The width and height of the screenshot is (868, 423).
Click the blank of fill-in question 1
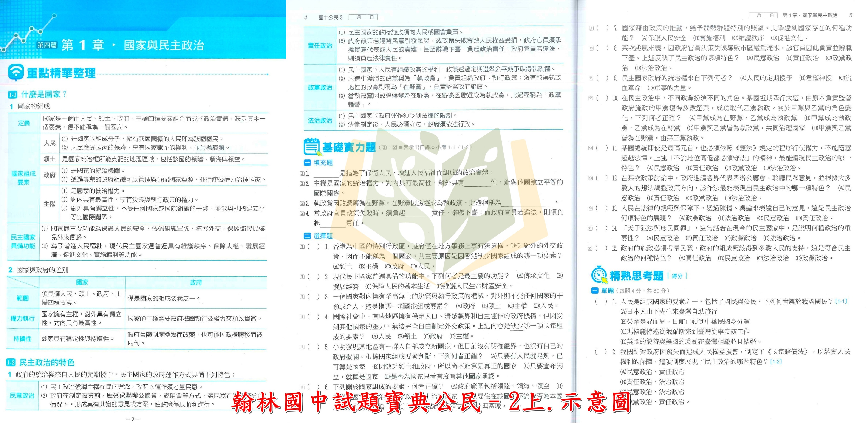click(x=326, y=173)
